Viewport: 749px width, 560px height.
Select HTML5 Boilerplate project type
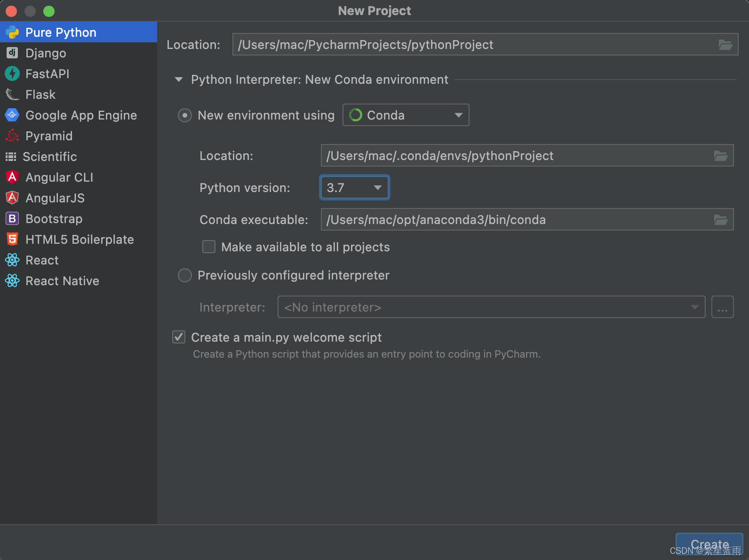tap(79, 239)
